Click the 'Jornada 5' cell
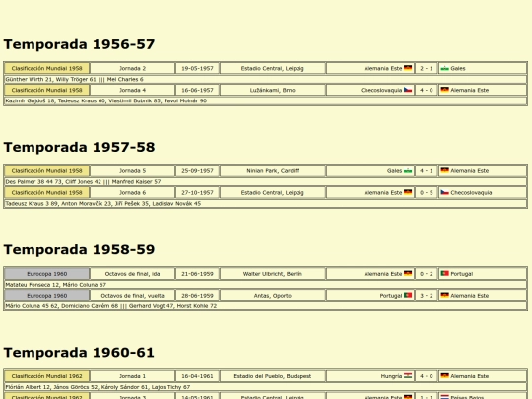The image size is (532, 399). [132, 171]
